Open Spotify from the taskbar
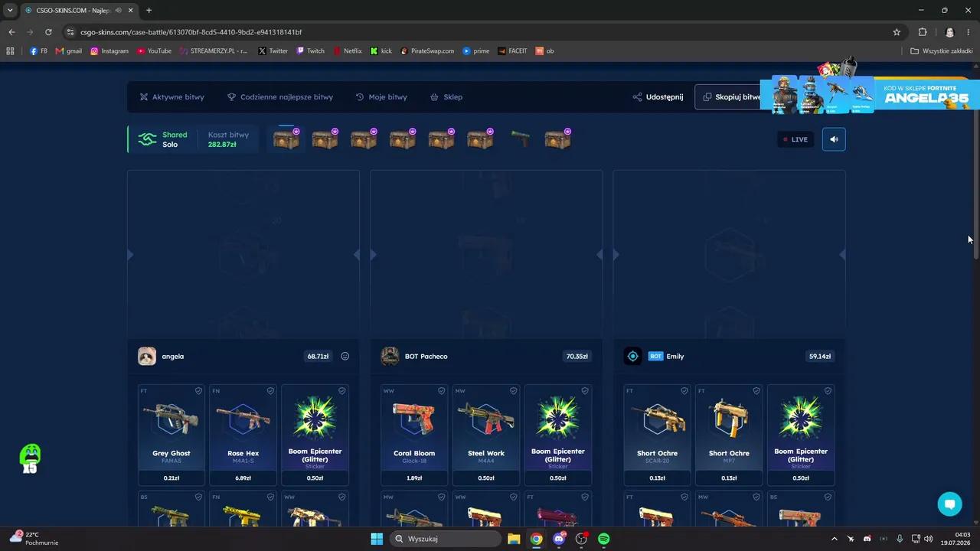The height and width of the screenshot is (551, 980). pyautogui.click(x=603, y=539)
